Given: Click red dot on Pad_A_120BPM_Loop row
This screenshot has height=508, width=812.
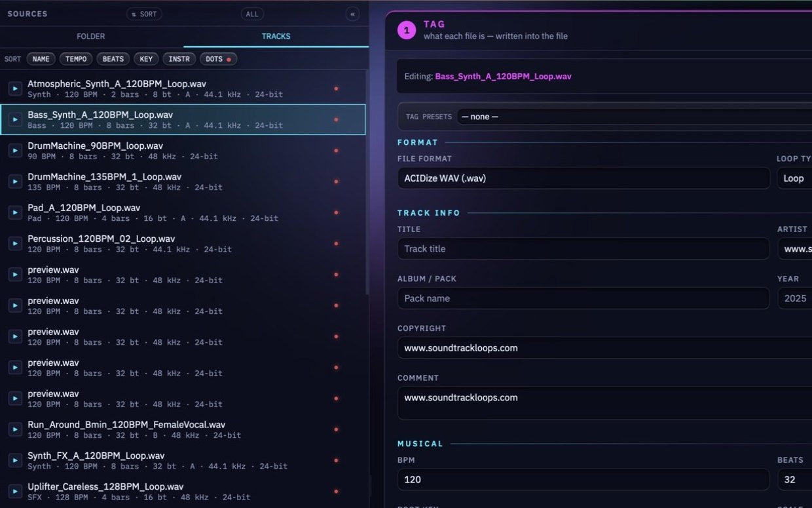Looking at the screenshot, I should coord(336,212).
